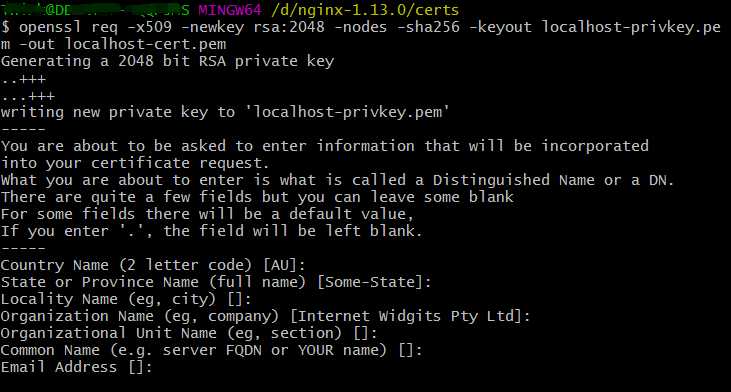Click the [Internet Widgits Pty Ltd] default value
The width and height of the screenshot is (731, 392).
click(x=406, y=316)
